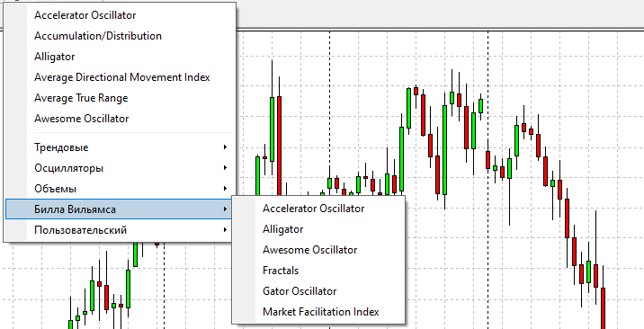644x329 pixels.
Task: Open the Осцилляторы submenu
Action: 119,168
